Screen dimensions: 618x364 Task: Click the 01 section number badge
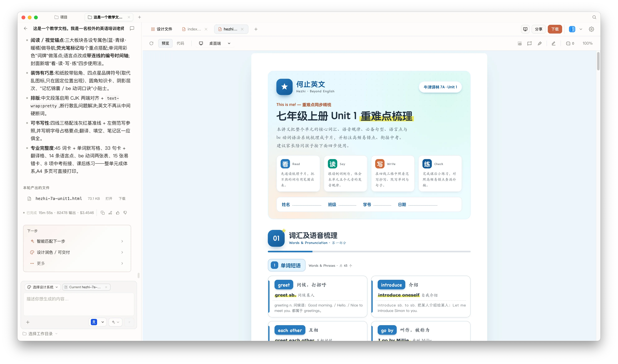coord(276,238)
